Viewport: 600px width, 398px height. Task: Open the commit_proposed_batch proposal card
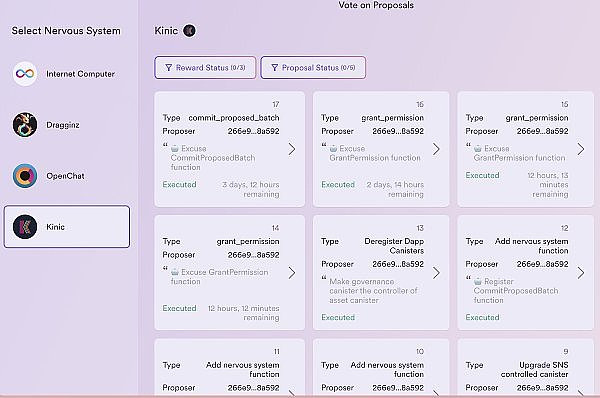pos(230,149)
